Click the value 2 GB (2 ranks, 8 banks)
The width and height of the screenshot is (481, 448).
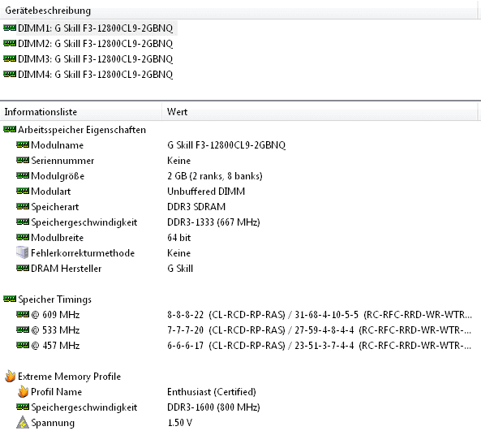(x=215, y=176)
